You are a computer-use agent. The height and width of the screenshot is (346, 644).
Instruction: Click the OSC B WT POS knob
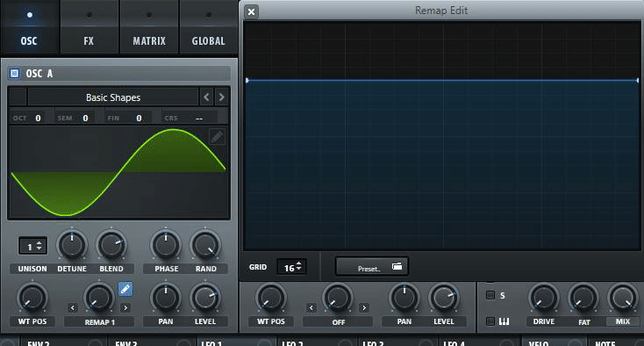[270, 298]
